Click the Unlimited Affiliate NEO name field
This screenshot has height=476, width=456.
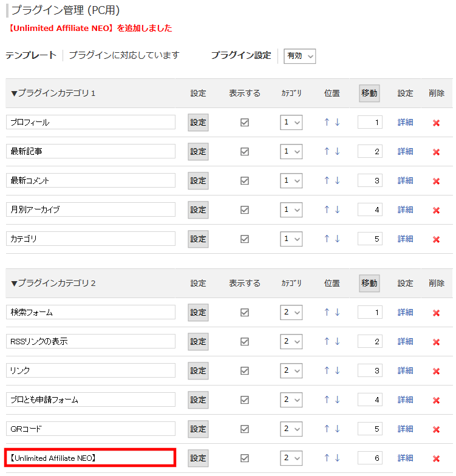tap(90, 458)
